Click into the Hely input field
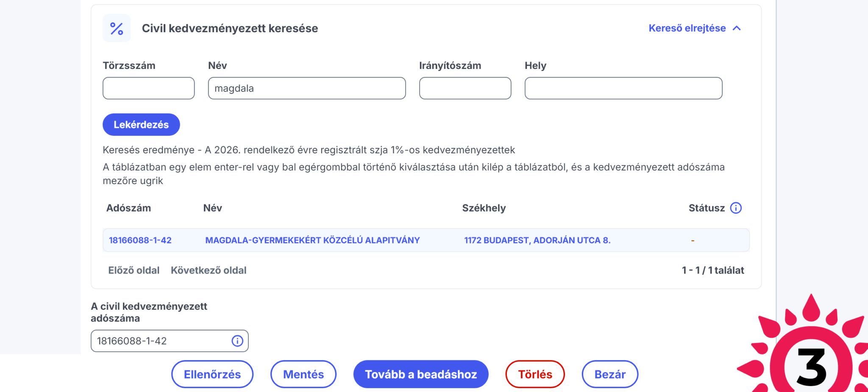 pyautogui.click(x=623, y=88)
